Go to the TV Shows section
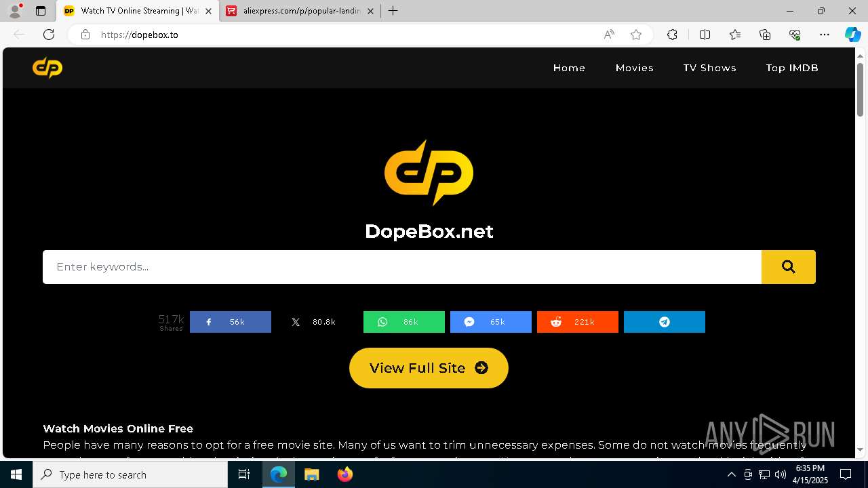This screenshot has height=488, width=868. click(x=709, y=68)
